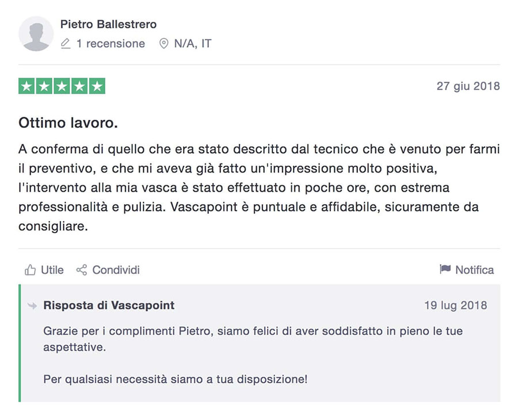Click the location pin icon
Image resolution: width=518 pixels, height=420 pixels.
[163, 44]
